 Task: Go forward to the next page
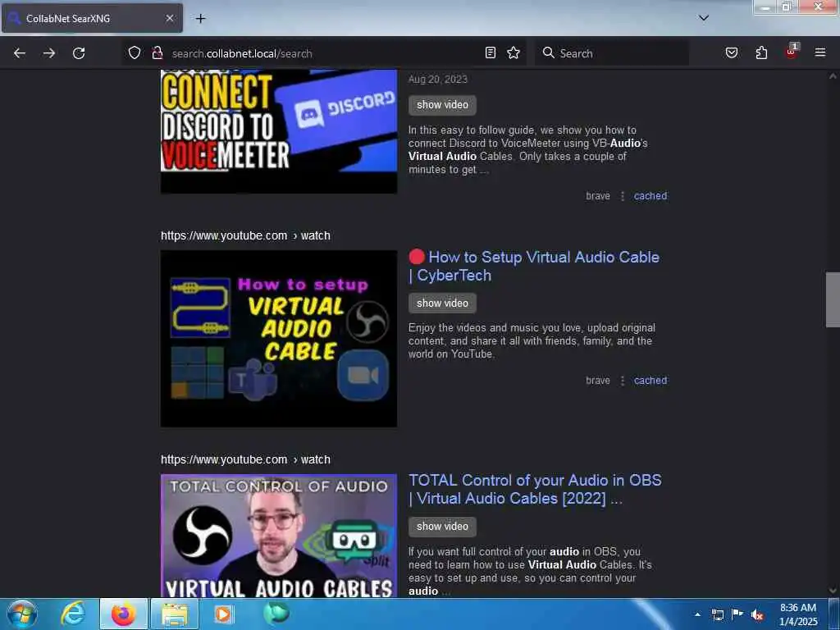coord(48,53)
